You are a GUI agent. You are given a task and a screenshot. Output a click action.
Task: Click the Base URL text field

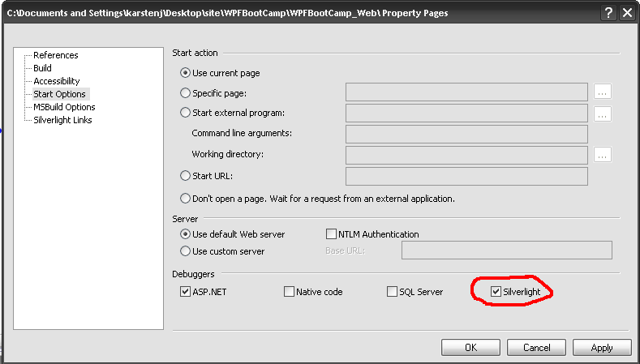pyautogui.click(x=507, y=251)
